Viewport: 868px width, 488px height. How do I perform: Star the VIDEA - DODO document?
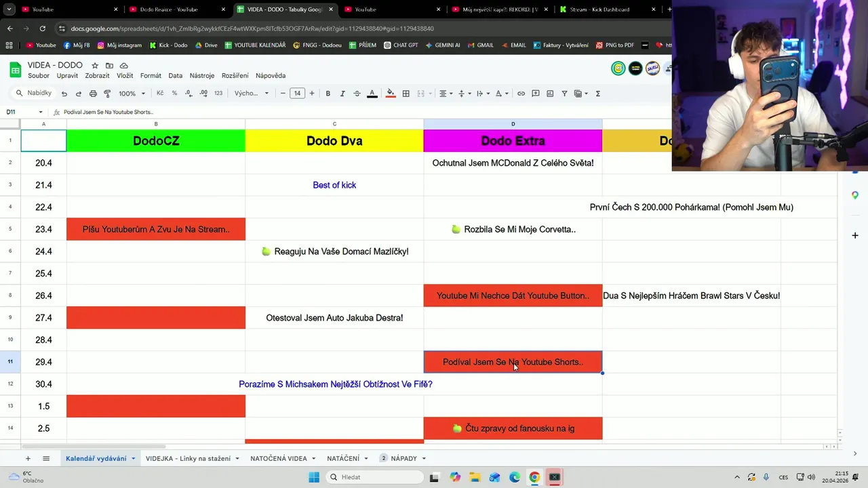(95, 65)
